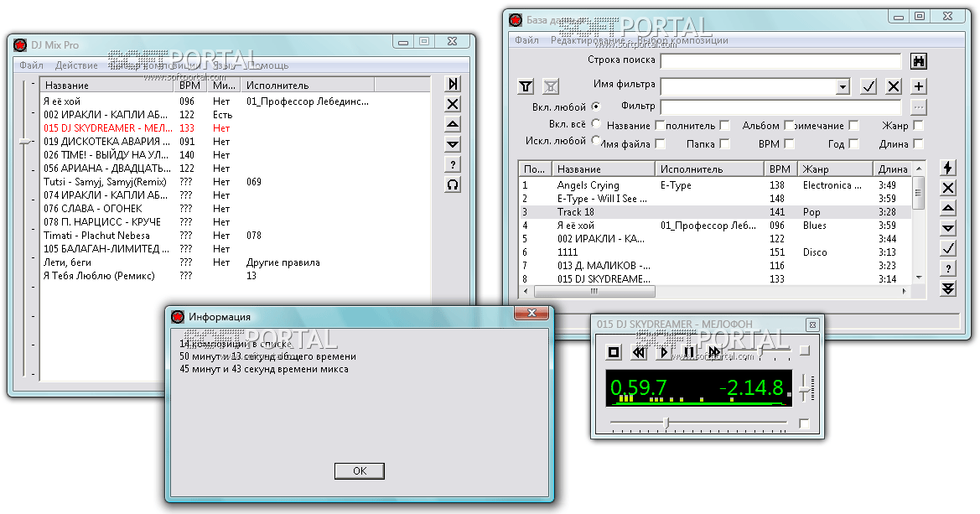This screenshot has height=514, width=980.
Task: Click the crossed-out funnel clear filter icon
Action: click(x=551, y=86)
